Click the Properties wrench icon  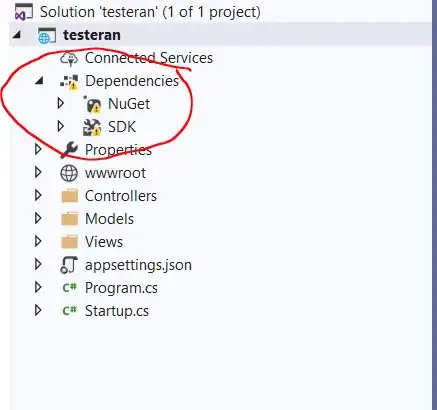point(69,150)
